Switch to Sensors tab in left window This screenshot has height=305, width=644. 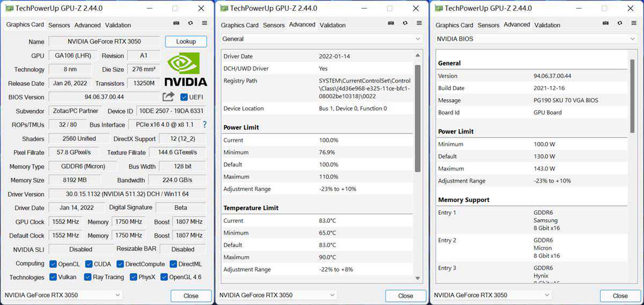point(59,25)
